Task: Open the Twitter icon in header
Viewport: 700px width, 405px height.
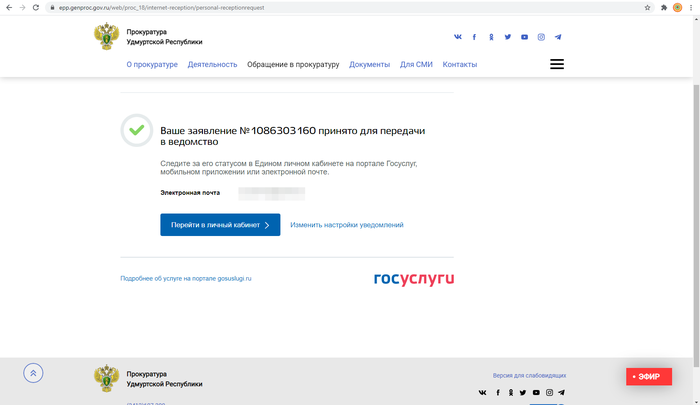Action: (x=508, y=37)
